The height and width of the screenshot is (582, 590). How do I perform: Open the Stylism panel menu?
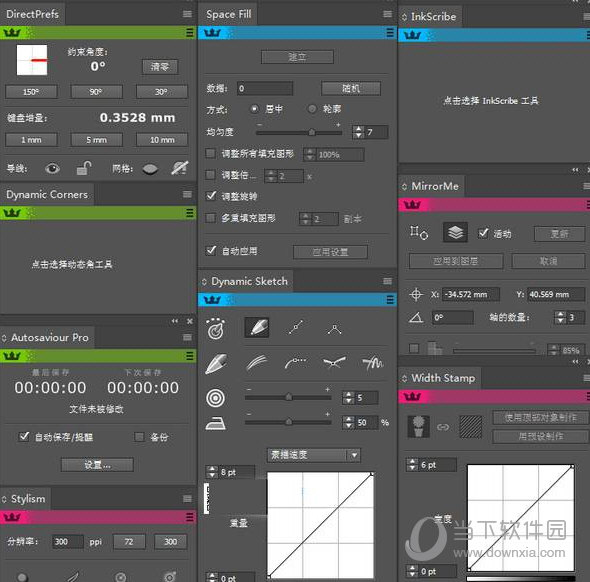pos(187,498)
